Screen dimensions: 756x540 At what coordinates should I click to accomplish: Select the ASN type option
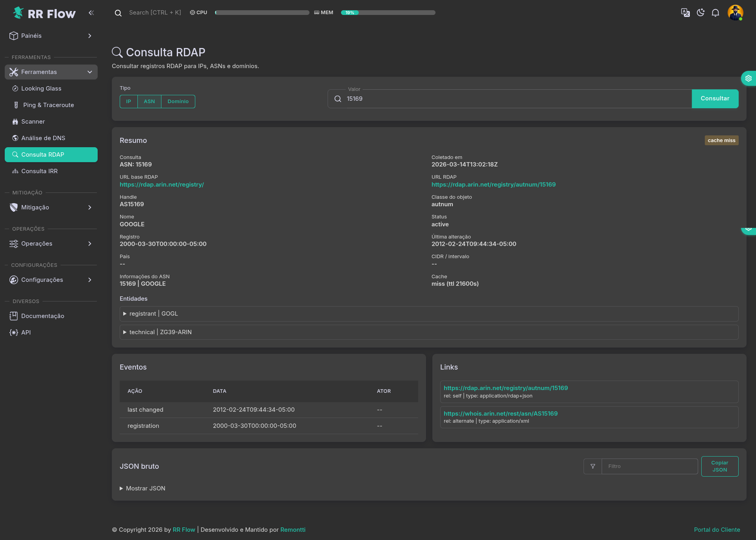tap(149, 102)
